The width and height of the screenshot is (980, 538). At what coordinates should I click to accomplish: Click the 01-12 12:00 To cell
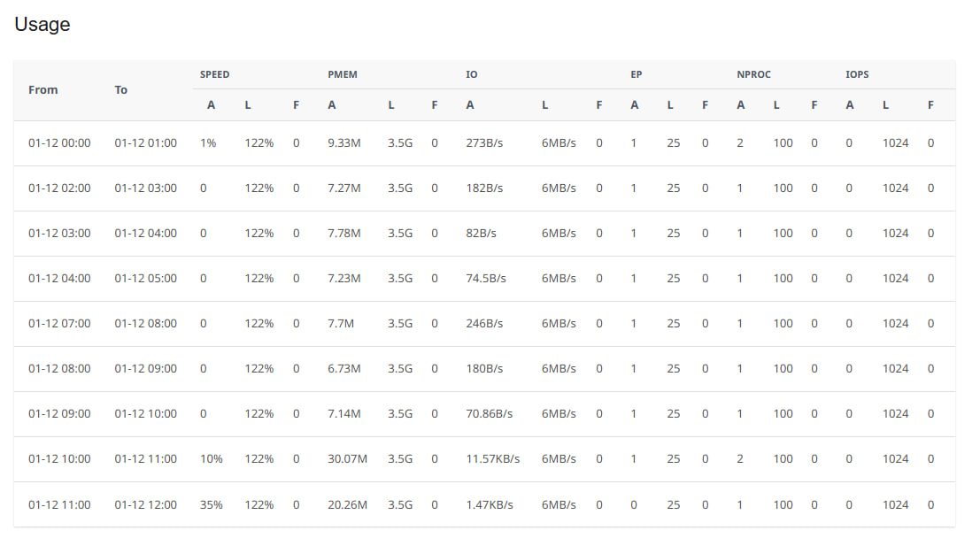point(145,504)
